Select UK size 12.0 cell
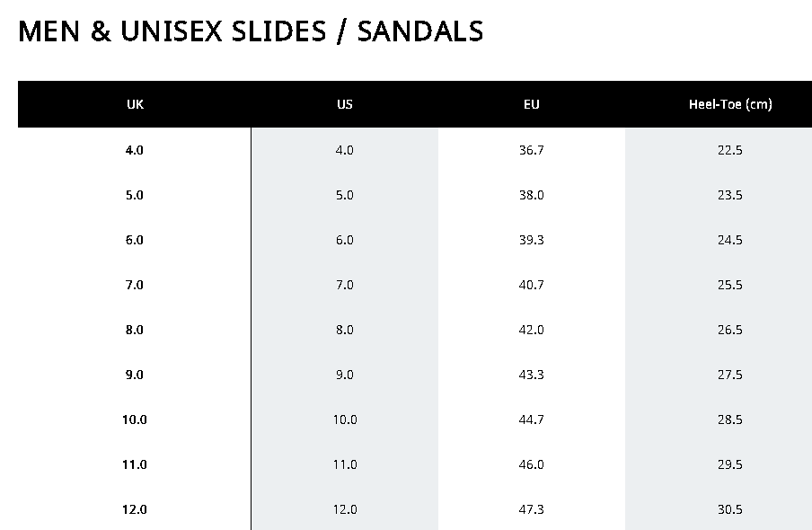The width and height of the screenshot is (812, 530). tap(135, 509)
